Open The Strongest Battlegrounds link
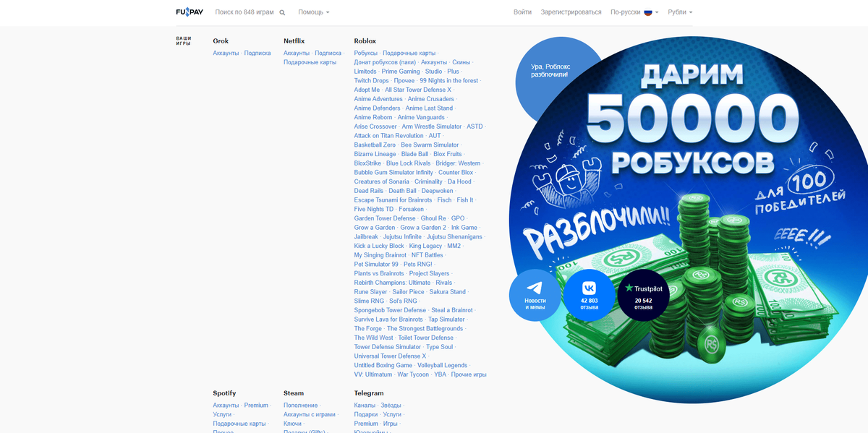This screenshot has height=433, width=868. click(x=425, y=329)
